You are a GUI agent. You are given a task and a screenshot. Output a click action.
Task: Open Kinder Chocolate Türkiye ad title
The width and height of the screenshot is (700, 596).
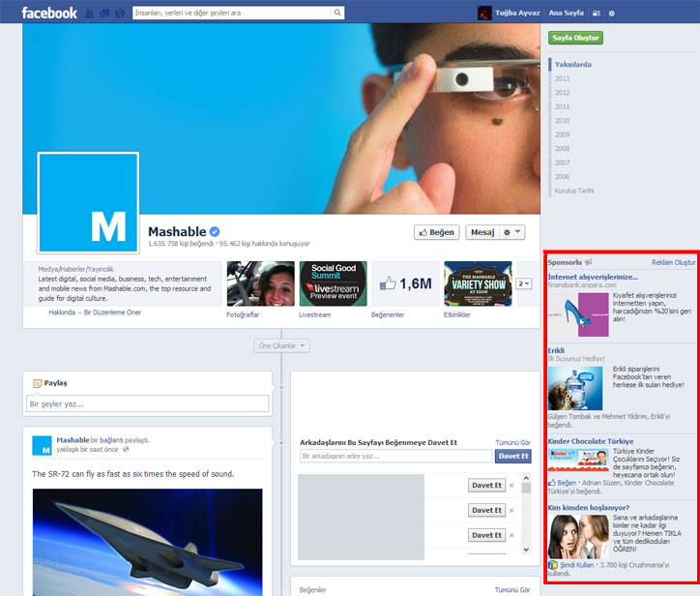point(591,441)
